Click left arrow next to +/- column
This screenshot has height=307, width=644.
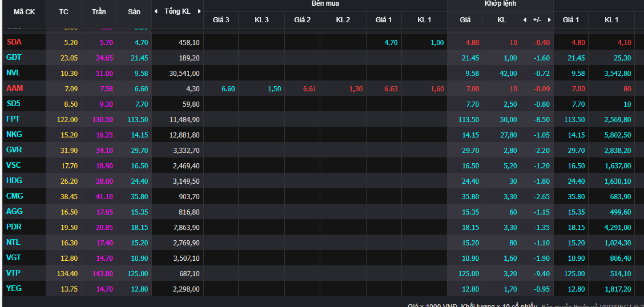tap(525, 20)
